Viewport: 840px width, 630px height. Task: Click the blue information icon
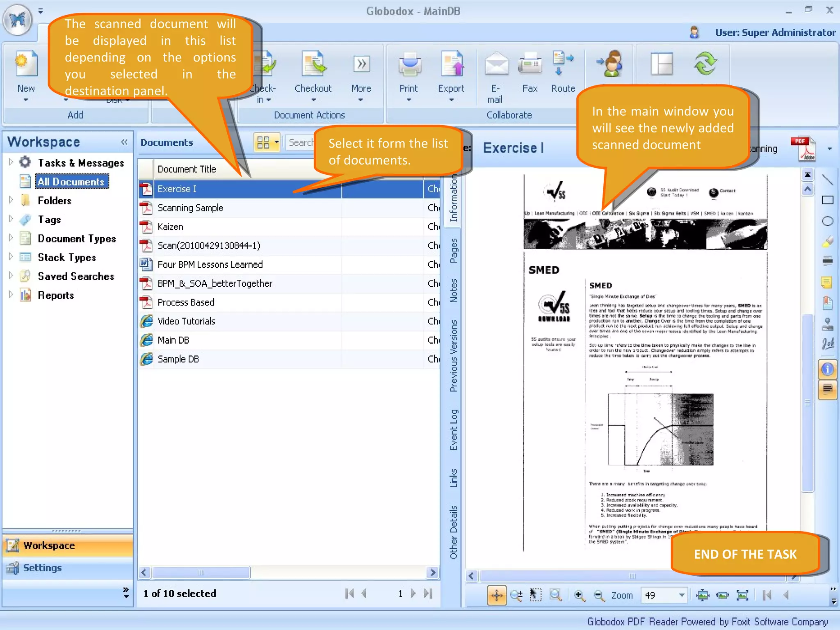[x=828, y=370]
